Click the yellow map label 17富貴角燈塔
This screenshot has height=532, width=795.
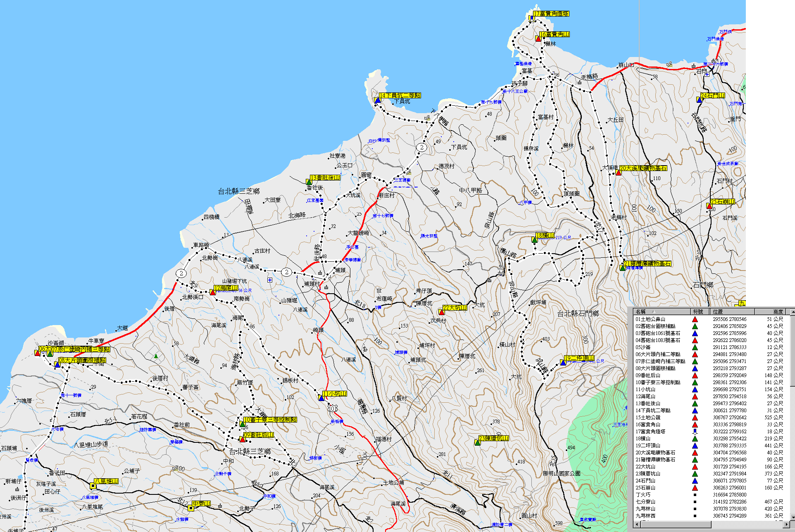point(551,14)
